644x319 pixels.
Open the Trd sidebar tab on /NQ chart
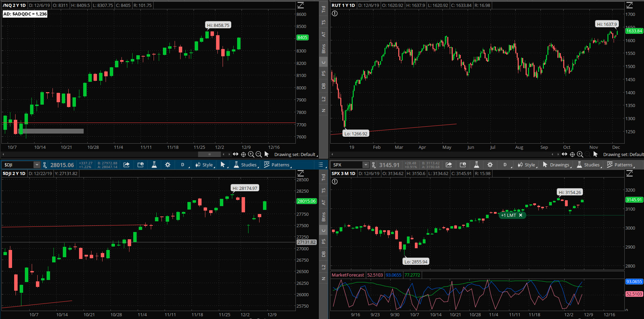(x=323, y=9)
